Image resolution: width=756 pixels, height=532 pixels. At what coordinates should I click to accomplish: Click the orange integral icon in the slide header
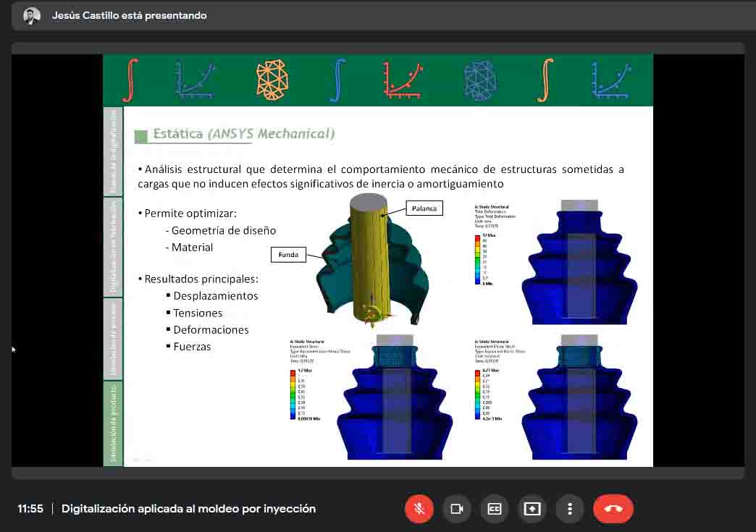(545, 80)
